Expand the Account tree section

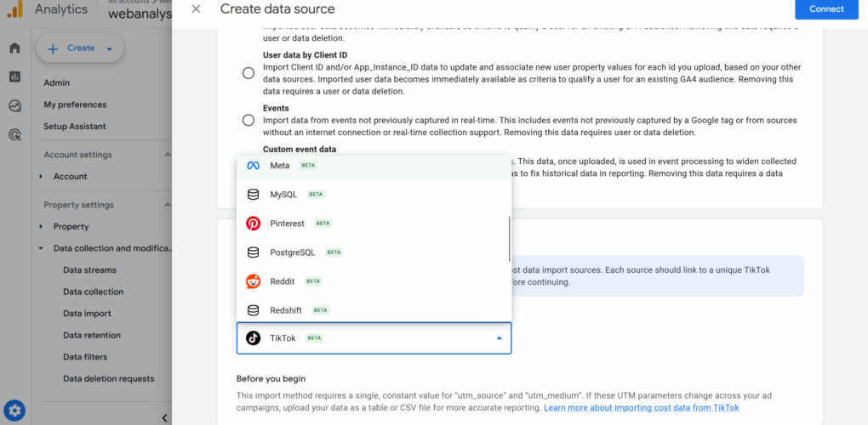click(41, 177)
